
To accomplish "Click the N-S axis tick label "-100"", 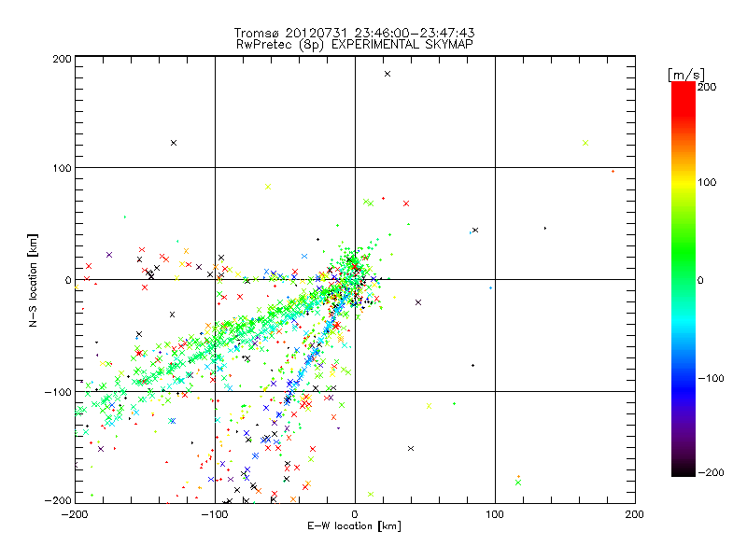I will [58, 392].
